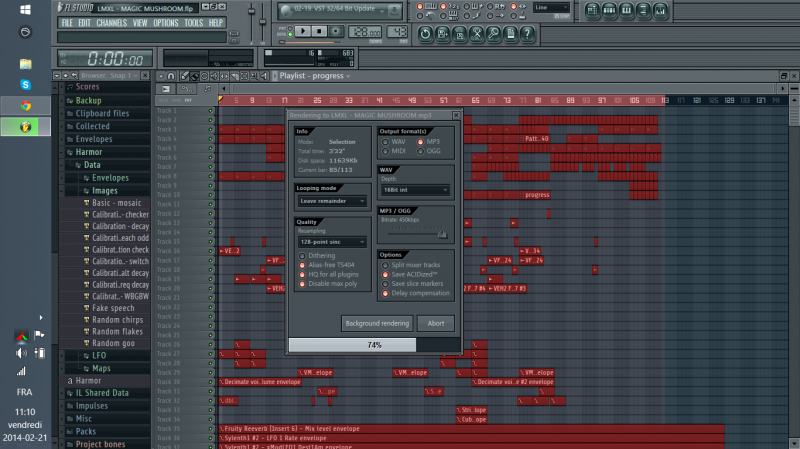Screen dimensions: 800x449
Task: Open playlist options menu arrow
Action: tap(161, 76)
